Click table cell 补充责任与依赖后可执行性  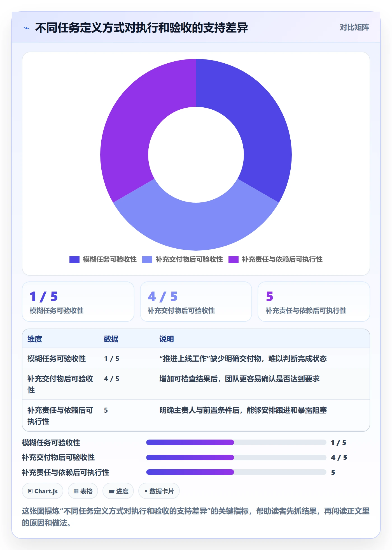pos(60,416)
